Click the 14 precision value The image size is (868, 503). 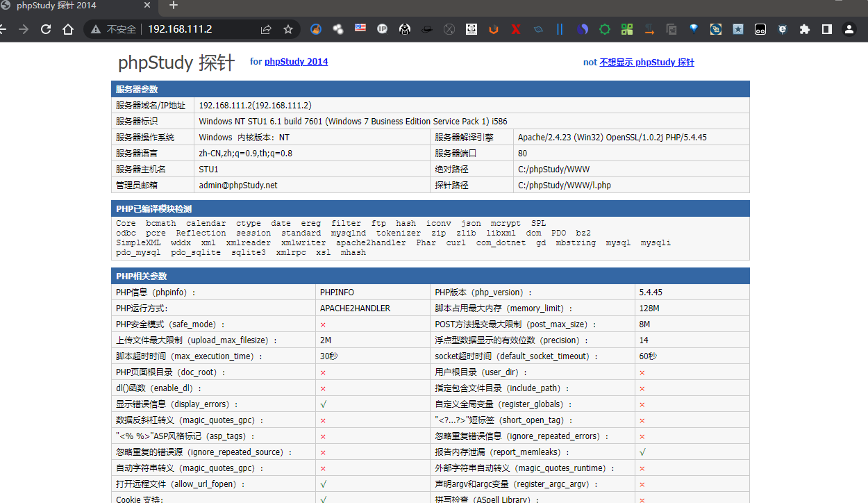[x=644, y=340]
